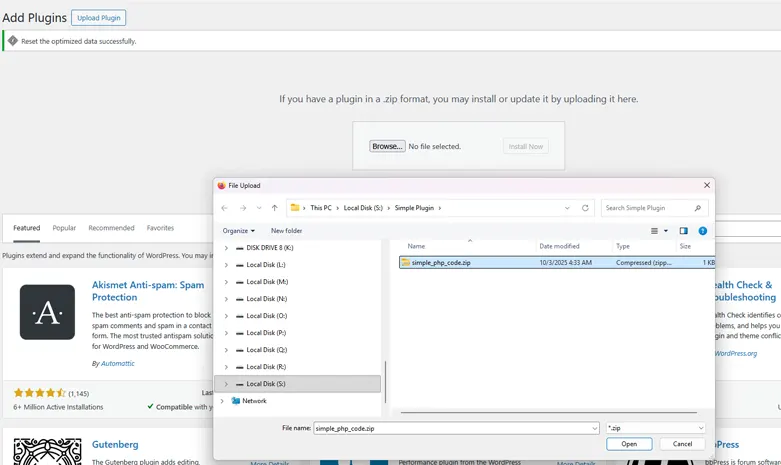Screen dimensions: 781x465
Task: Click the Up one level arrow
Action: point(275,208)
